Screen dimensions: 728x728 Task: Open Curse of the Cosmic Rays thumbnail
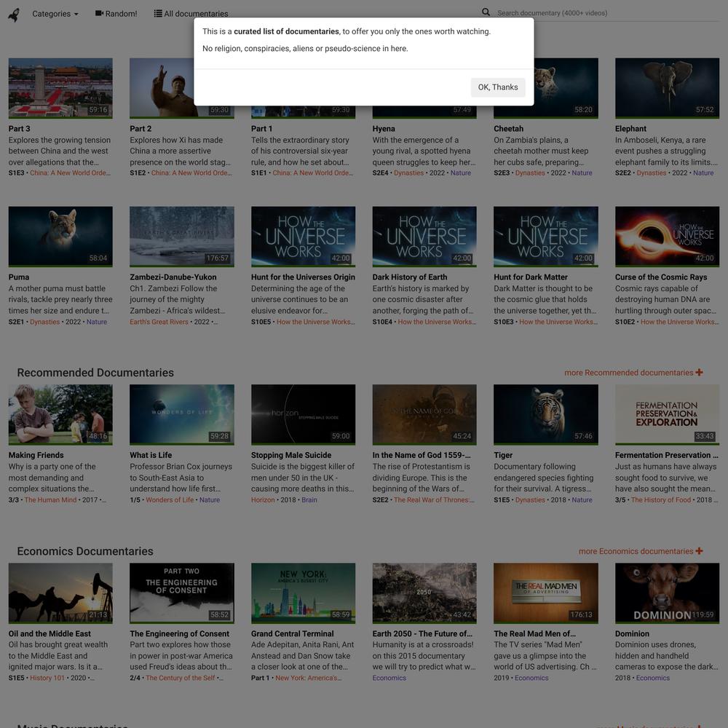(x=667, y=237)
